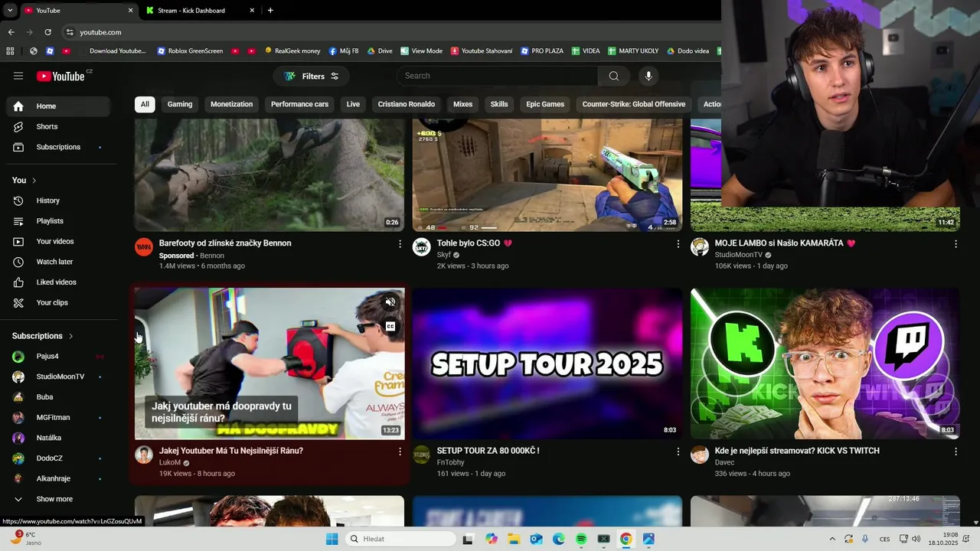Viewport: 980px width, 551px height.
Task: Open Skyf channel avatar
Action: pos(422,246)
